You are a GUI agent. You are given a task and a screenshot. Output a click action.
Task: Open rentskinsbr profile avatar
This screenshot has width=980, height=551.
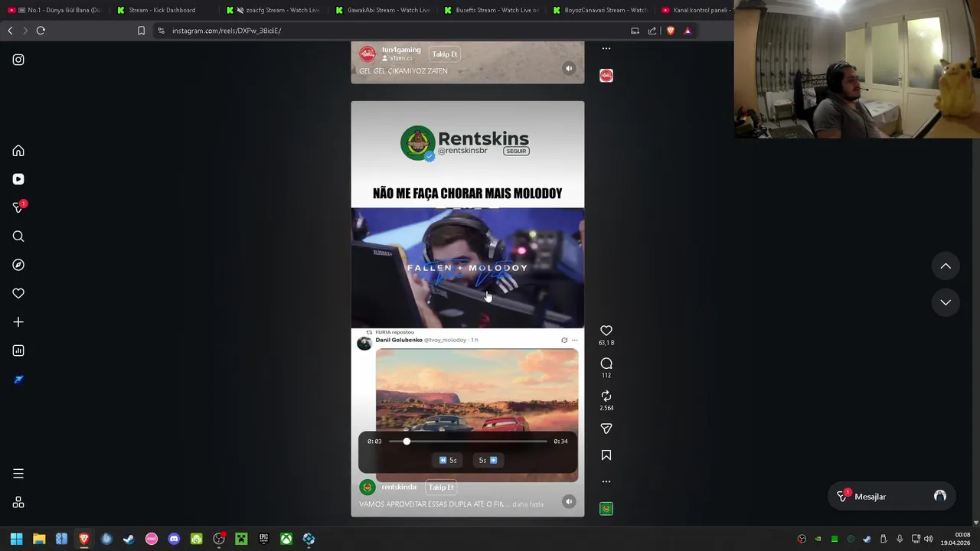367,487
